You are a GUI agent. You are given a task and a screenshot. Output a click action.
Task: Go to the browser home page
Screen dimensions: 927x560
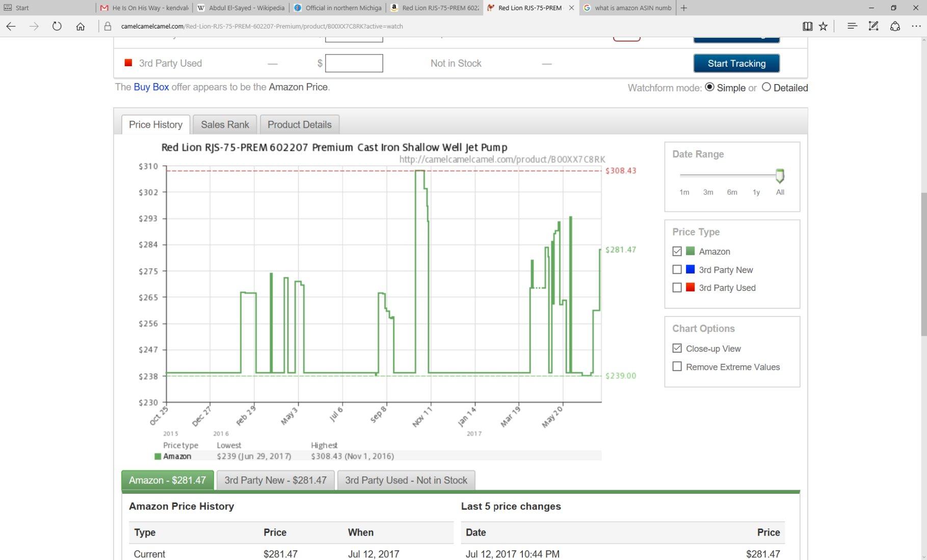[81, 26]
